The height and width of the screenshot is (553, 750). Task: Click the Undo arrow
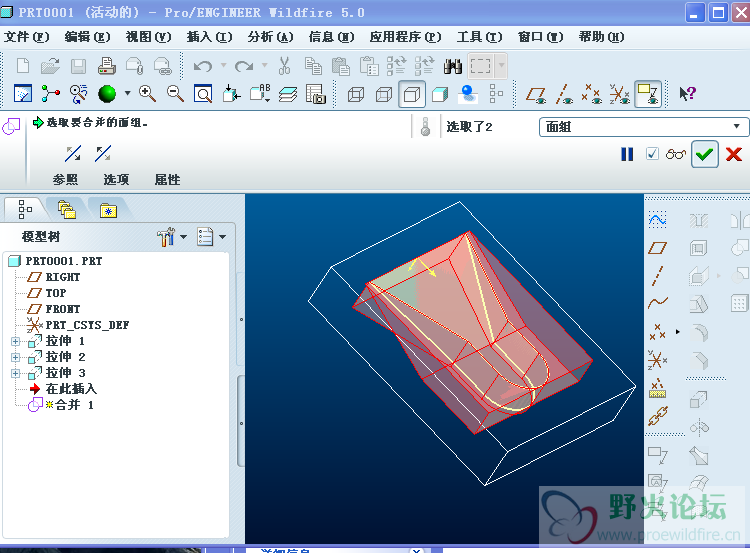(203, 66)
